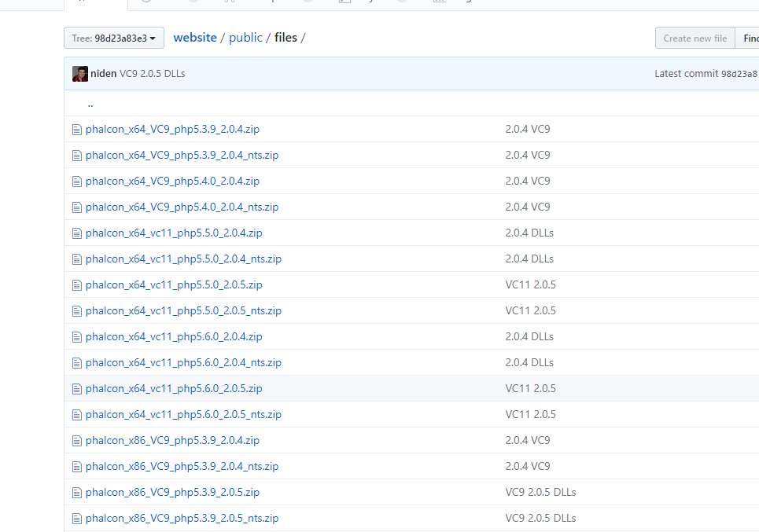
Task: Go up to parent directory (..)
Action: click(90, 104)
